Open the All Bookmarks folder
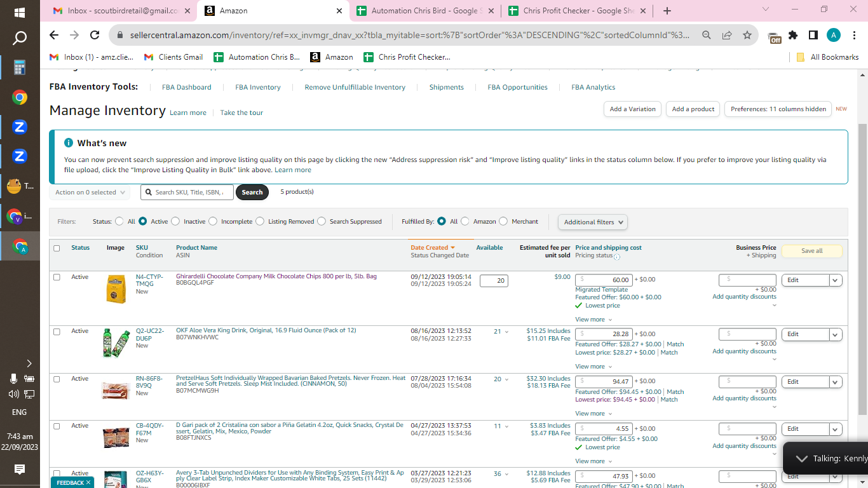 pos(827,57)
